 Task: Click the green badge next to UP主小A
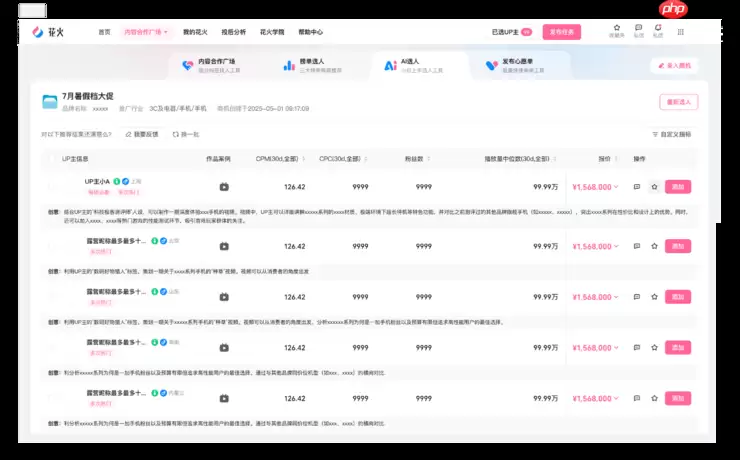(x=117, y=181)
